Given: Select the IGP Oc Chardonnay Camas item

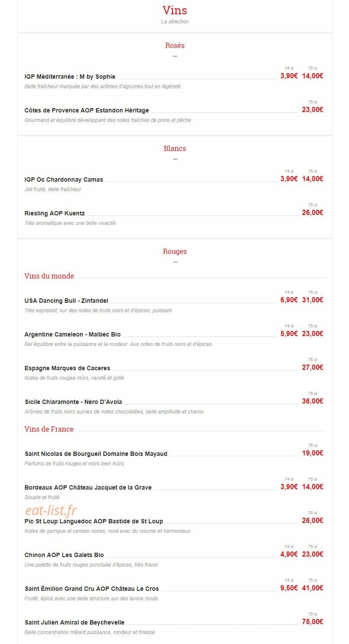Looking at the screenshot, I should (x=64, y=179).
